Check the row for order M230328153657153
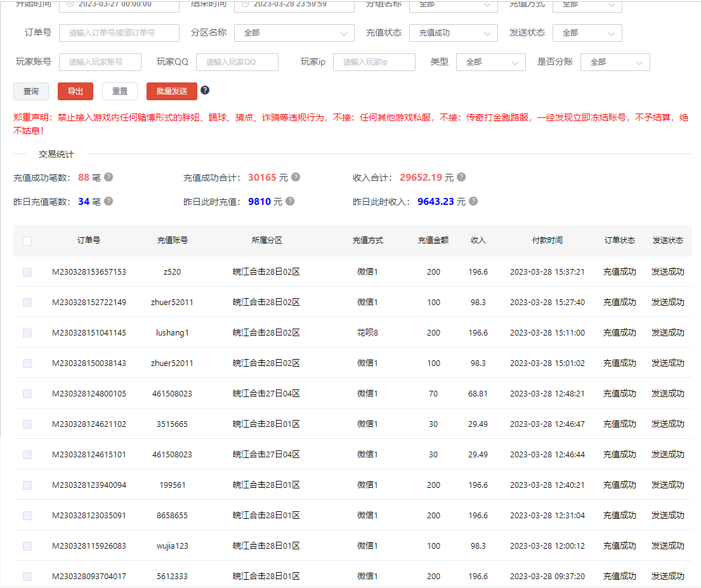This screenshot has width=701, height=588. (x=27, y=272)
